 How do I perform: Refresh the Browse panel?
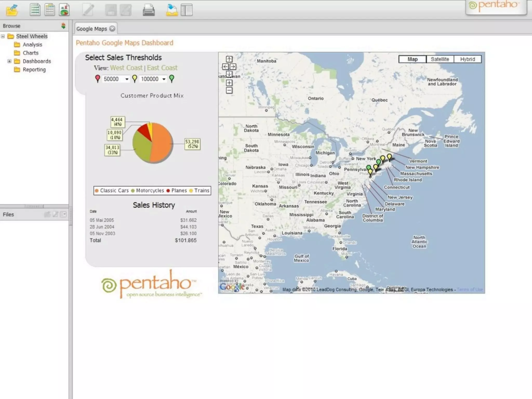(63, 26)
